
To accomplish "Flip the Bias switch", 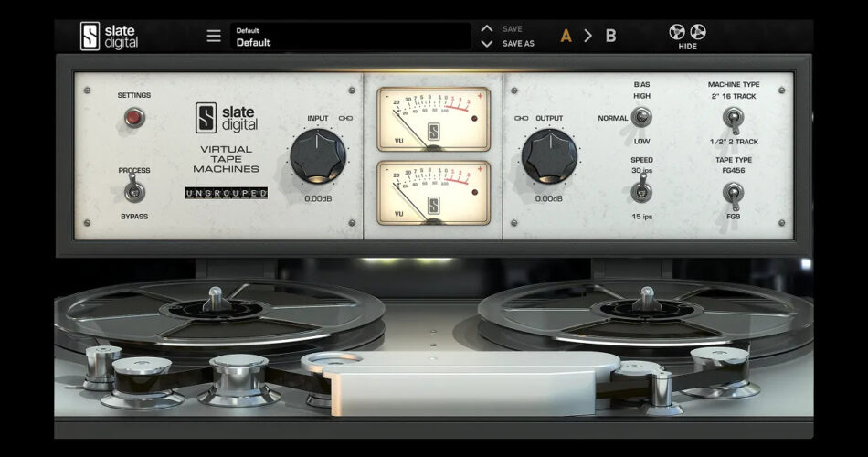I will coord(641,117).
